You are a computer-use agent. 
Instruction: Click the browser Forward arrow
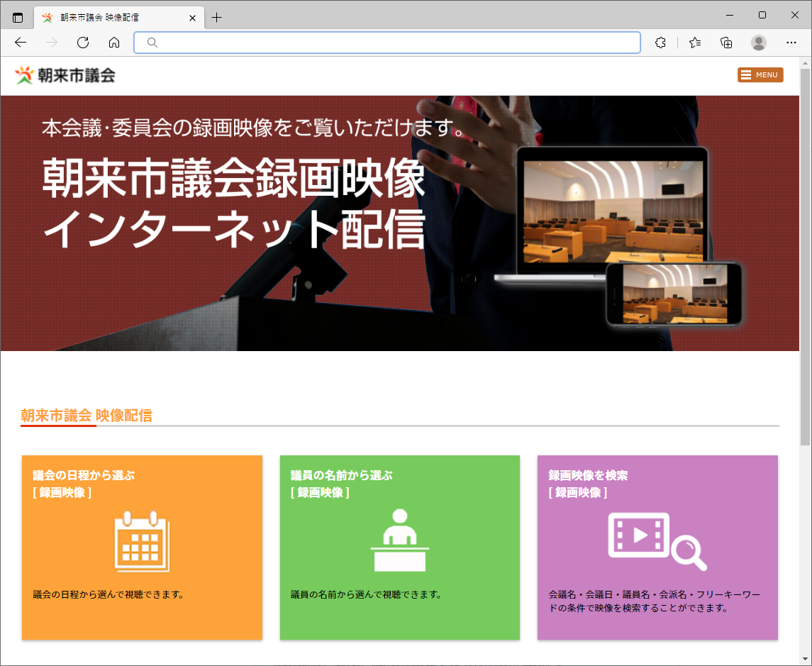52,43
